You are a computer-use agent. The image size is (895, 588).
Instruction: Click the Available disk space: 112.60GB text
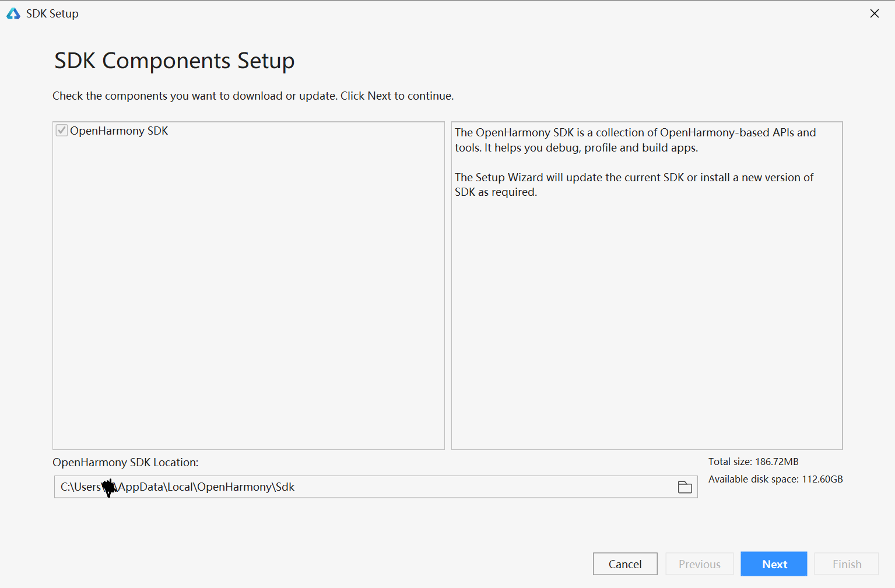point(775,479)
